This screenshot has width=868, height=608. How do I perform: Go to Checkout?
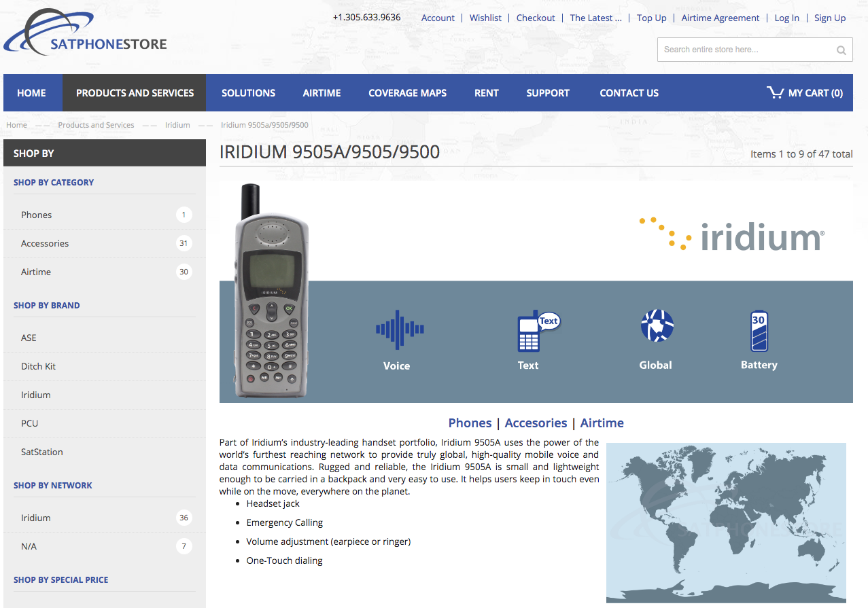coord(536,18)
